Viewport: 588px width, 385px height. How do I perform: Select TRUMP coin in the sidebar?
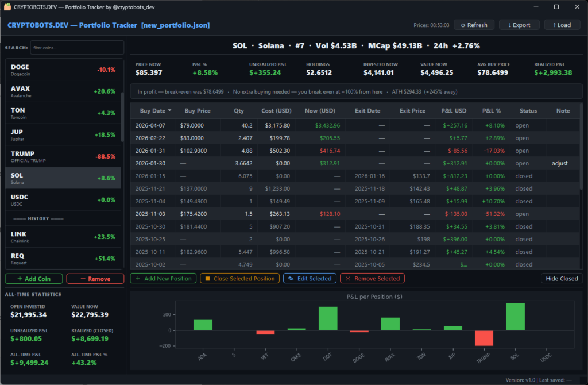[x=63, y=156]
